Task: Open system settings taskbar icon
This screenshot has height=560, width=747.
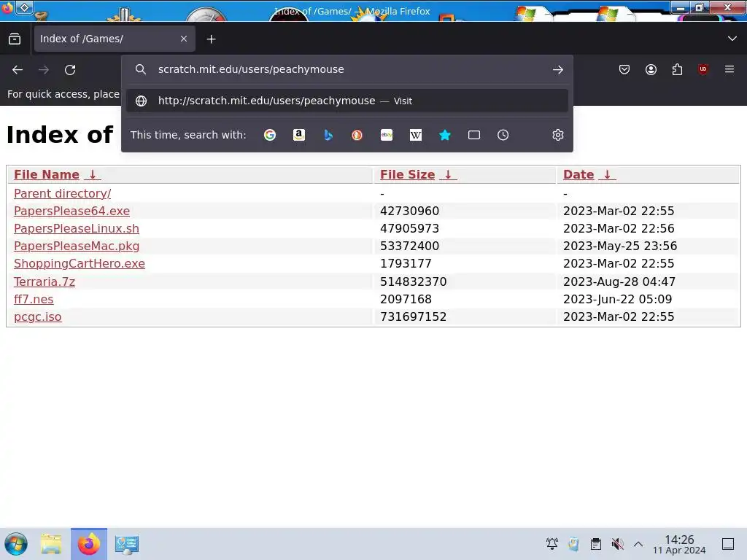Action: point(127,544)
